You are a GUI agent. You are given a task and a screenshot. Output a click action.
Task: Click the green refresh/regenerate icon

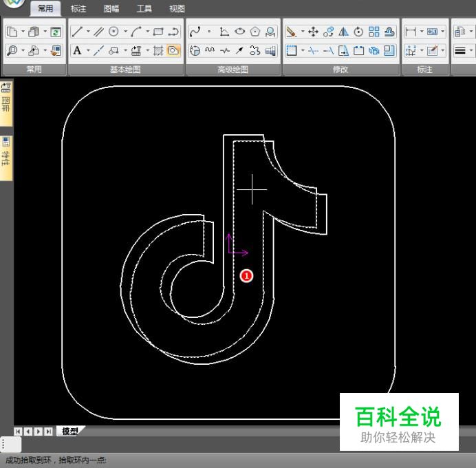(x=55, y=32)
